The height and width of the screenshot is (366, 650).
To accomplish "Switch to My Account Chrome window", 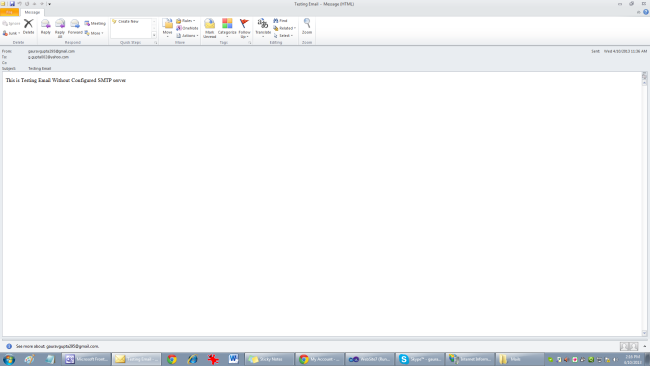I will click(320, 359).
